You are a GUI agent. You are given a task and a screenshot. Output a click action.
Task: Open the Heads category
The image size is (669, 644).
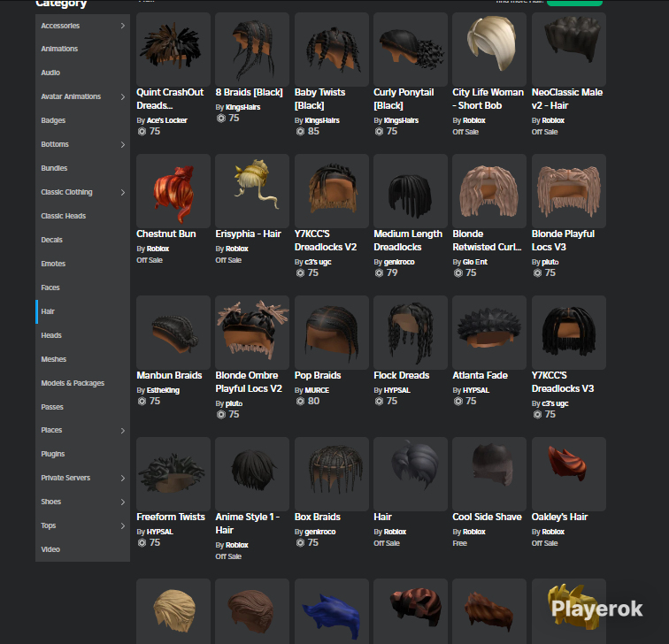click(x=51, y=335)
